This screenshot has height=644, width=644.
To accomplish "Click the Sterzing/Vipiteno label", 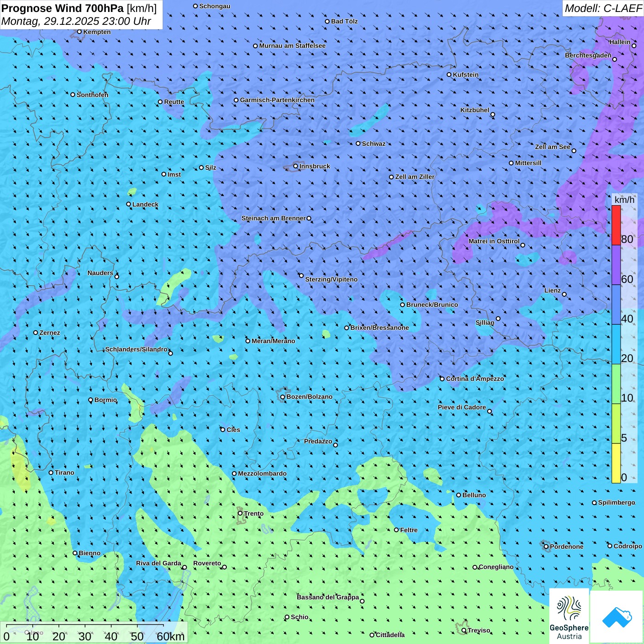I will coord(331,279).
